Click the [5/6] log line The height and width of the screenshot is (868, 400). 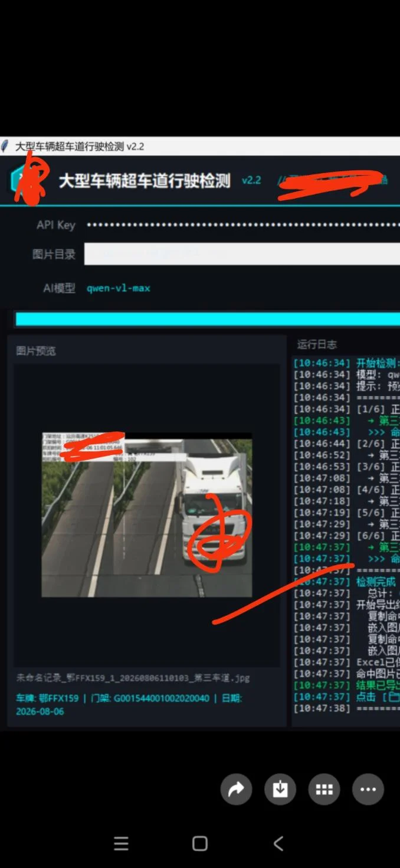point(346,513)
